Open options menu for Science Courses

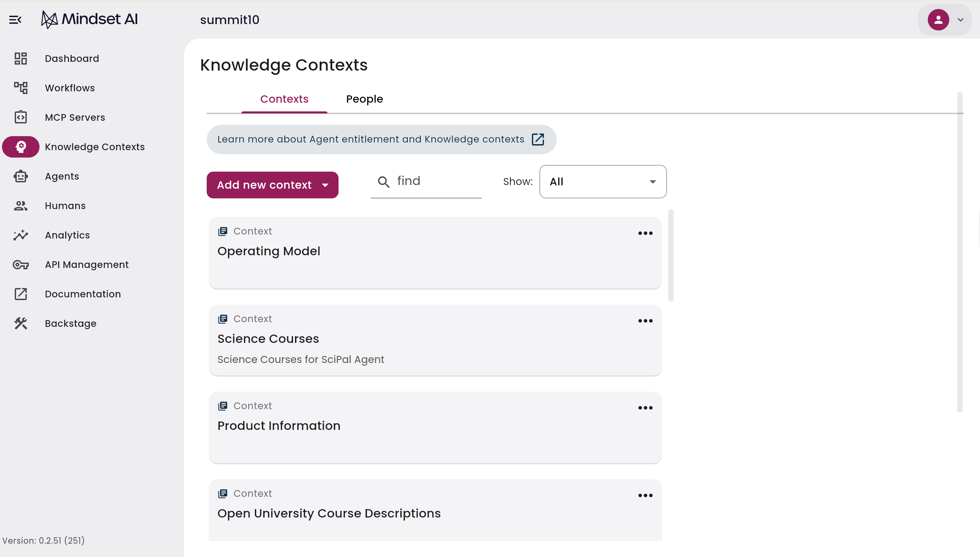(646, 321)
